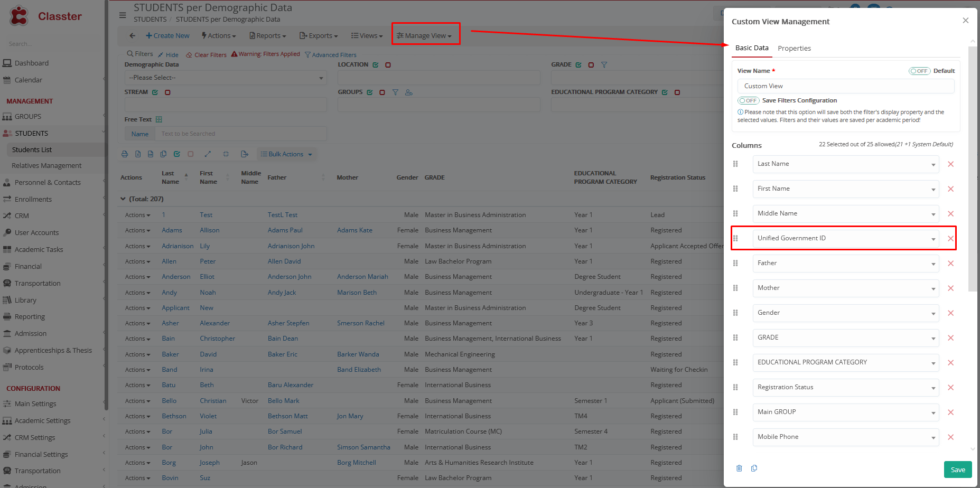Grab the drag handle for Last Name
The height and width of the screenshot is (488, 980).
point(735,164)
